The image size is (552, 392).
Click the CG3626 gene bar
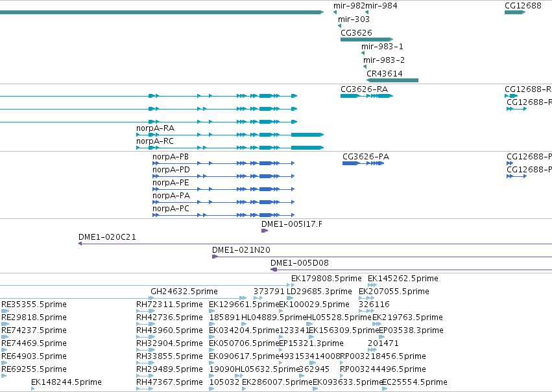click(367, 40)
